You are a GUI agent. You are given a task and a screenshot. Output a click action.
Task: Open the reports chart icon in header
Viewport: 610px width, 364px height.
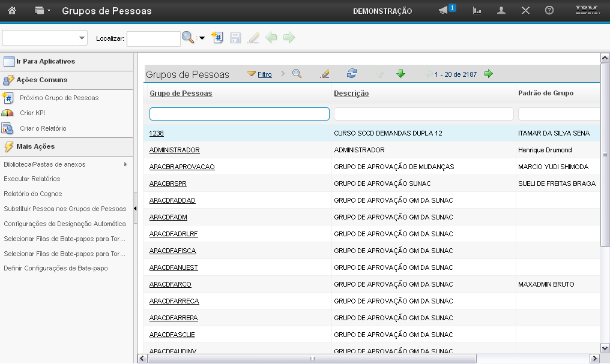(477, 11)
